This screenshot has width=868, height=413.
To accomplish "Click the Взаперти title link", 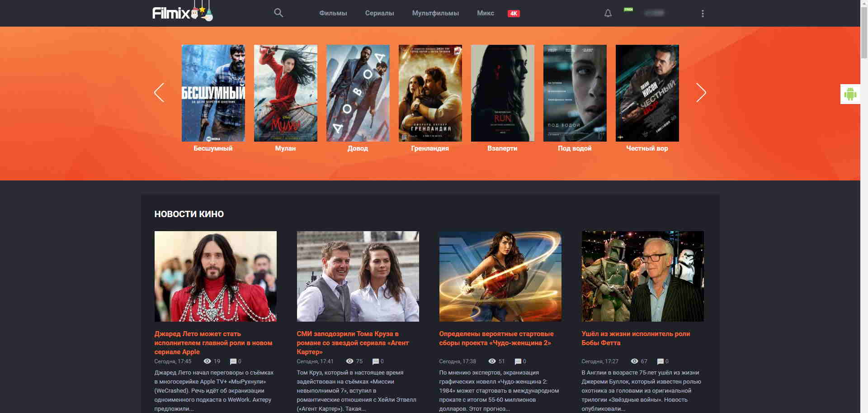I will [502, 148].
